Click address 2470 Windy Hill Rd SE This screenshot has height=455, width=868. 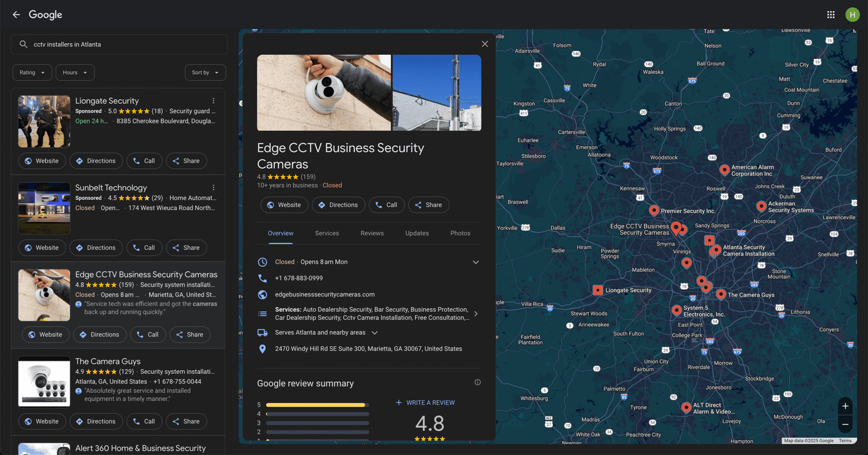pyautogui.click(x=368, y=349)
